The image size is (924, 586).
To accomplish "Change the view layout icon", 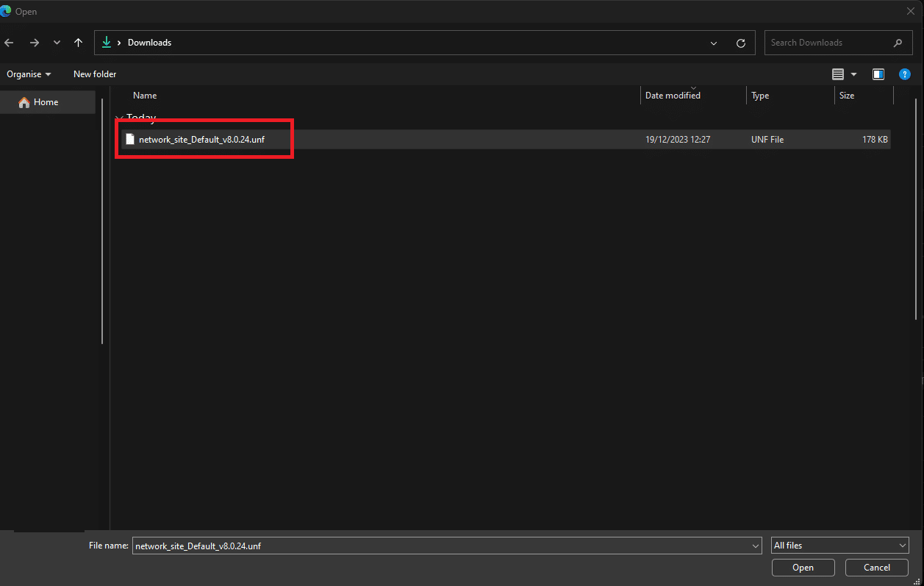I will [x=838, y=74].
